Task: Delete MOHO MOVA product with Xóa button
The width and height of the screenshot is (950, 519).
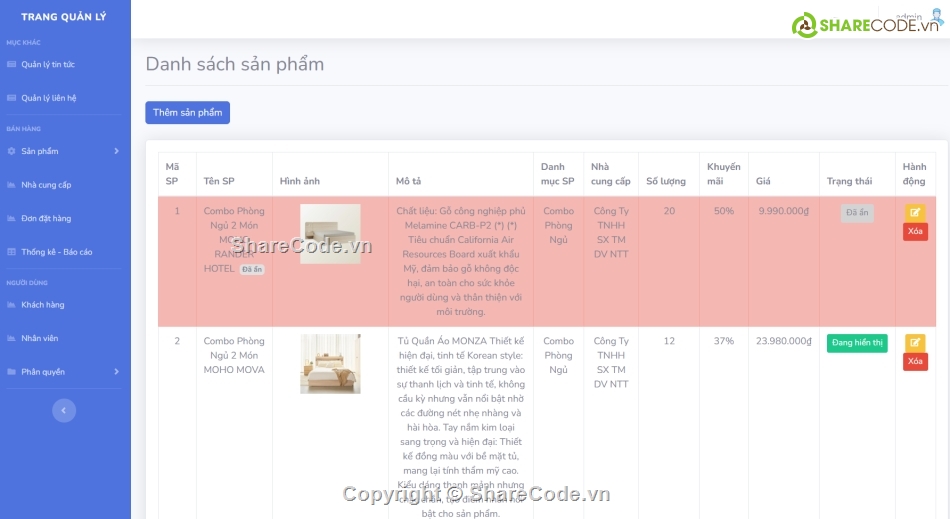Action: pyautogui.click(x=915, y=362)
